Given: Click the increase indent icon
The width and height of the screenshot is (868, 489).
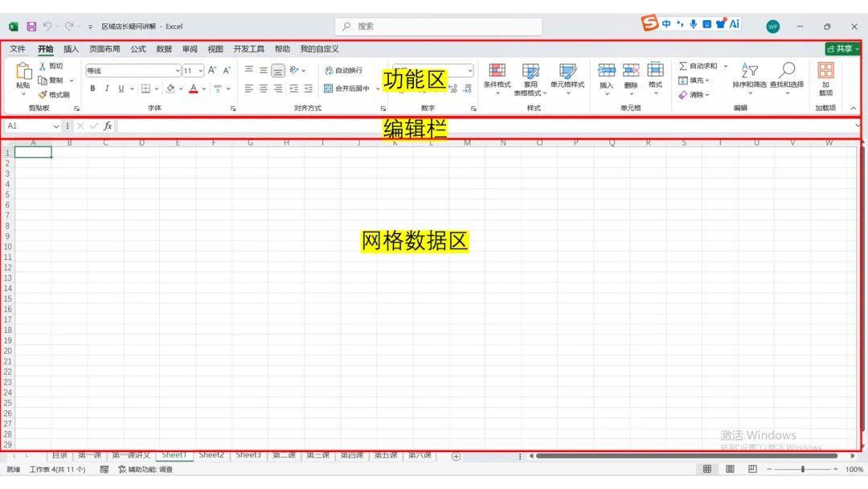Looking at the screenshot, I should pyautogui.click(x=309, y=88).
